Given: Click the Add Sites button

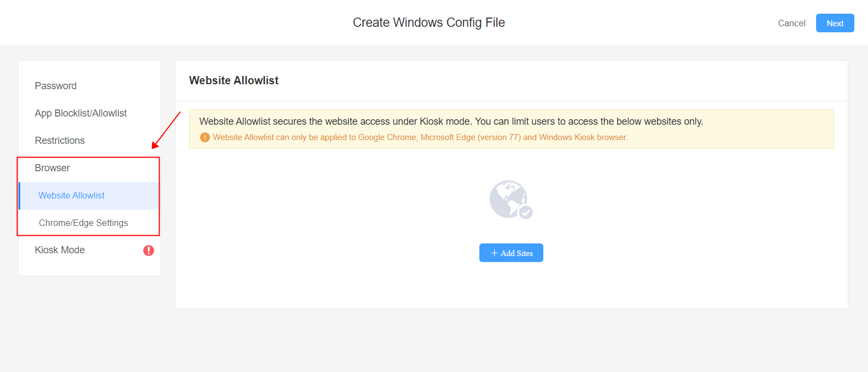Looking at the screenshot, I should coord(511,253).
